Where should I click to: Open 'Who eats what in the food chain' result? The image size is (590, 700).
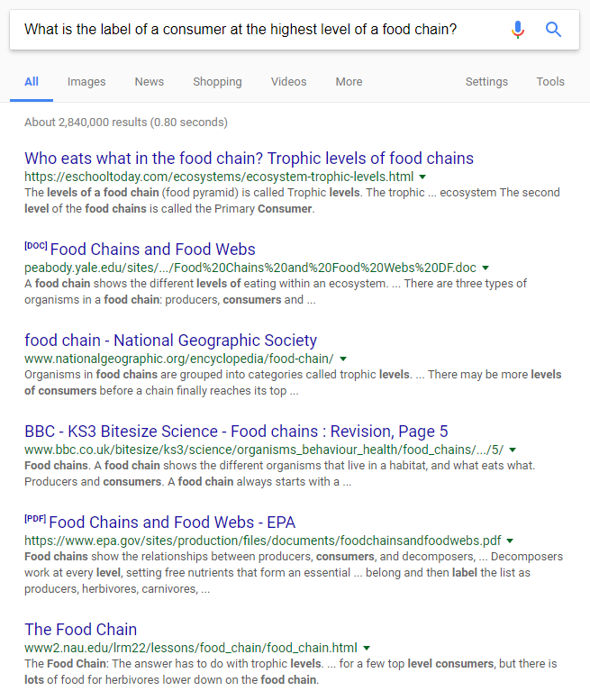249,159
